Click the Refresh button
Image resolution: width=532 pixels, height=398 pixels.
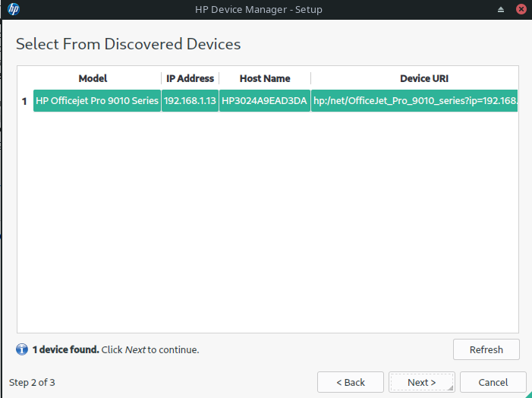coord(486,349)
